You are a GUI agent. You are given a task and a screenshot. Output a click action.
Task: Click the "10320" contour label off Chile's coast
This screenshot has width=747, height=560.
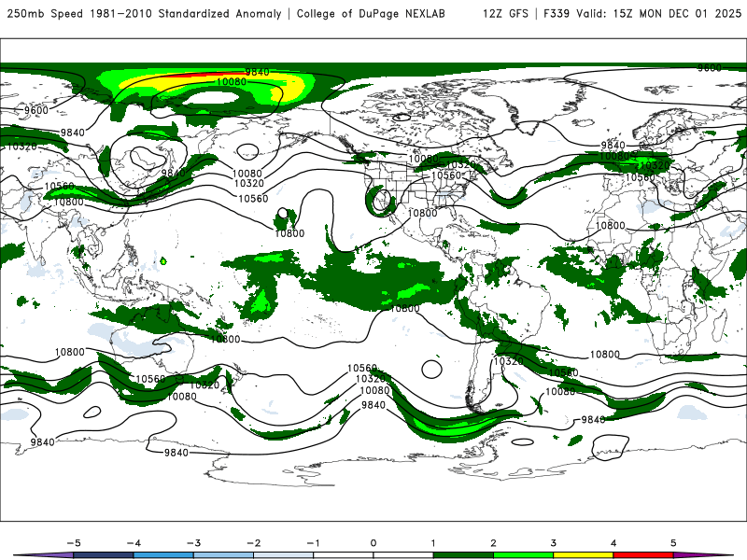click(x=508, y=361)
